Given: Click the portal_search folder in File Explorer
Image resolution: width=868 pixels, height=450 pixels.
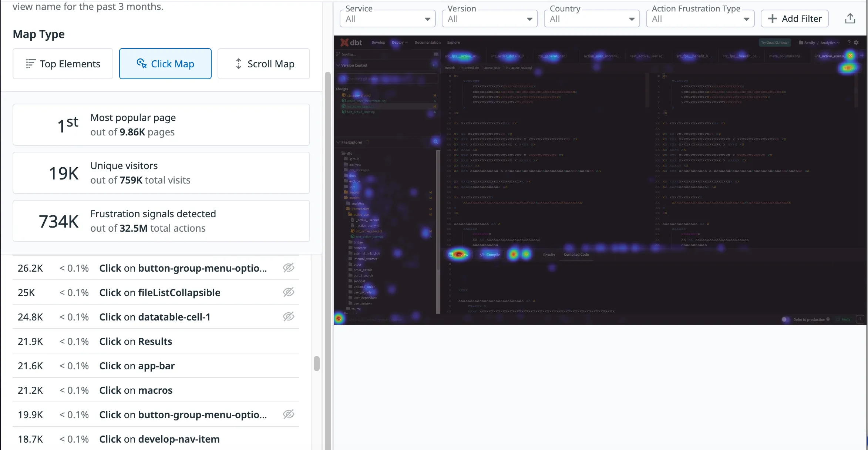Looking at the screenshot, I should (361, 276).
